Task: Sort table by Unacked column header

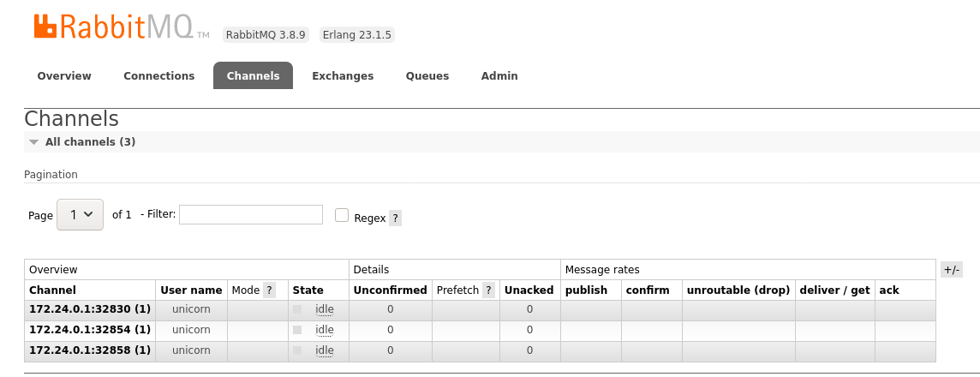Action: tap(529, 290)
